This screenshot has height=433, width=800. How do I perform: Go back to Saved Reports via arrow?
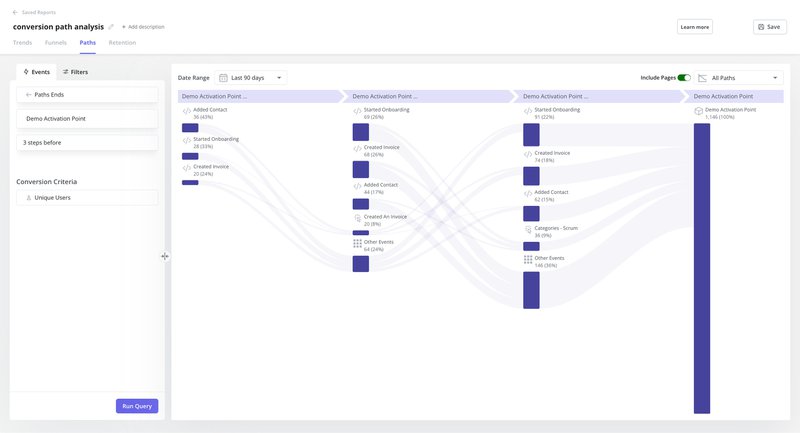[14, 13]
